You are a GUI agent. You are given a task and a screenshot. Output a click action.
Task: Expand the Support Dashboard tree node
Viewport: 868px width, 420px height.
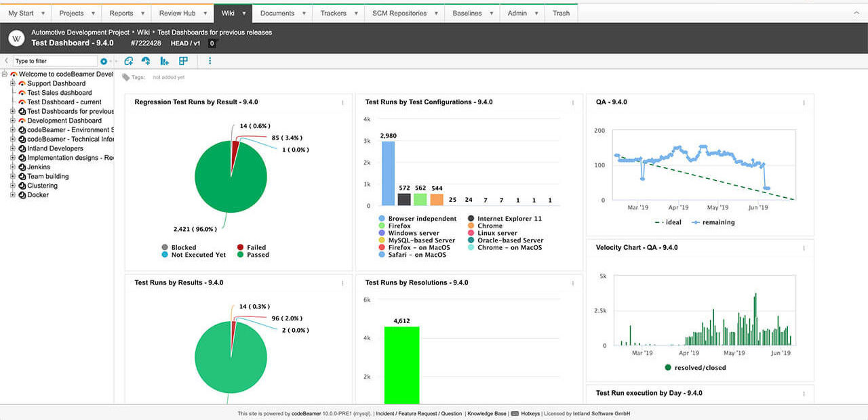13,83
